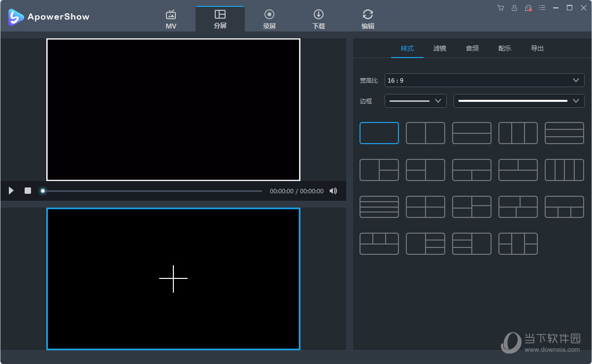Choose layout with two left, large right pane

426,170
